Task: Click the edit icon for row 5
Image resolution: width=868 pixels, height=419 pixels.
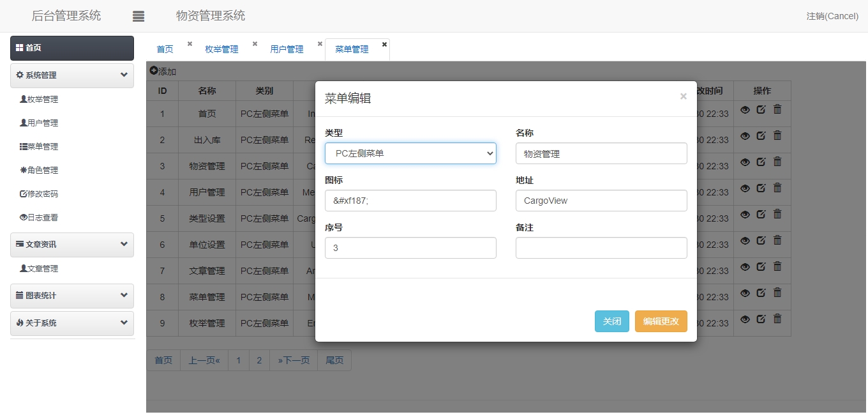Action: 761,214
